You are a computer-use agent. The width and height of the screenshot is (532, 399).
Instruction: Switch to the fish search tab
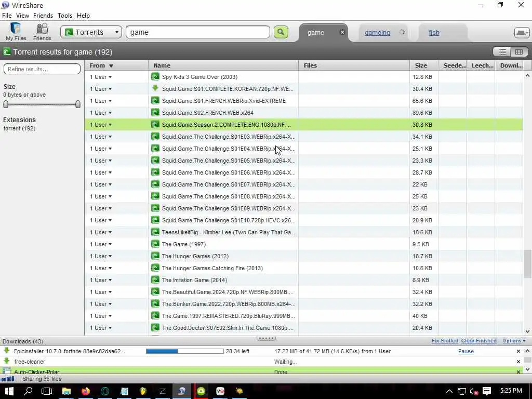(434, 33)
